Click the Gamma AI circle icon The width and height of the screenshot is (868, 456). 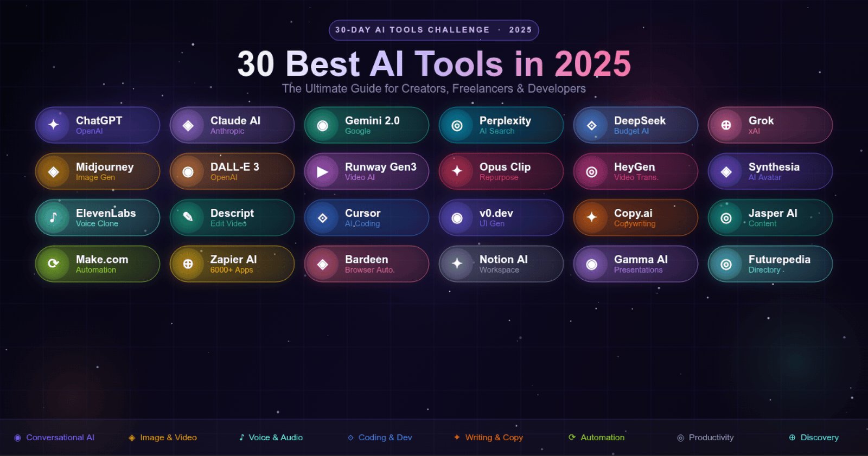pyautogui.click(x=592, y=264)
